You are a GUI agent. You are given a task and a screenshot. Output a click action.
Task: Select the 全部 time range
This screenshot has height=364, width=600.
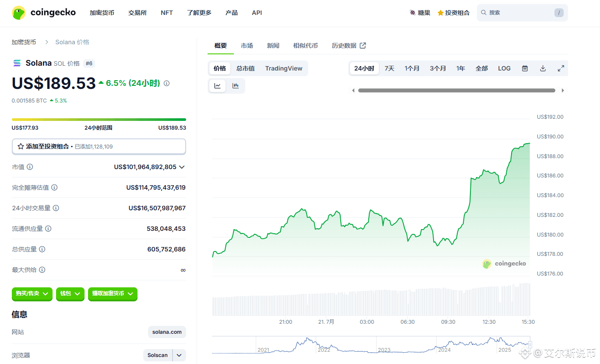[x=482, y=68]
